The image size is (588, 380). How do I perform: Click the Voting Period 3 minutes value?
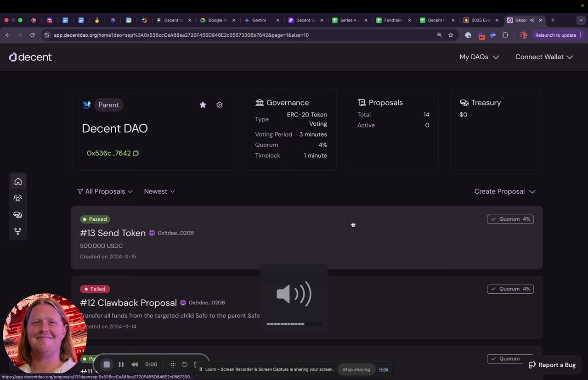(x=313, y=134)
